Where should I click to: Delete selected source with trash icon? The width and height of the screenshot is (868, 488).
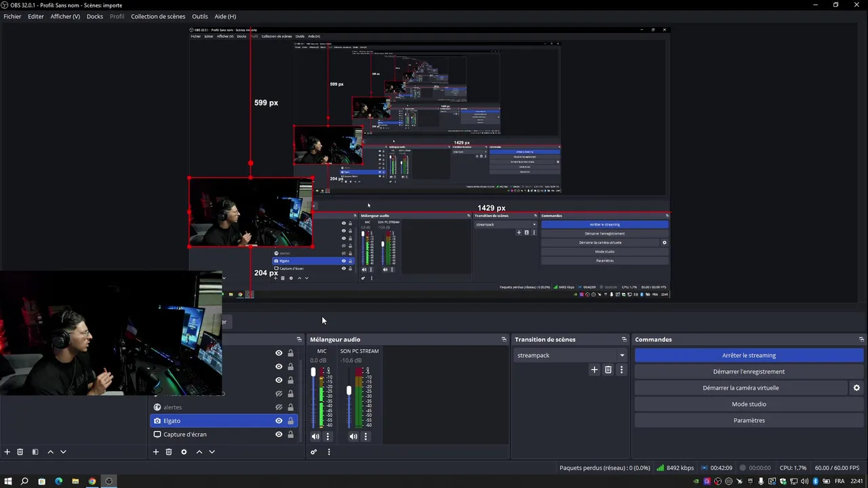click(169, 452)
